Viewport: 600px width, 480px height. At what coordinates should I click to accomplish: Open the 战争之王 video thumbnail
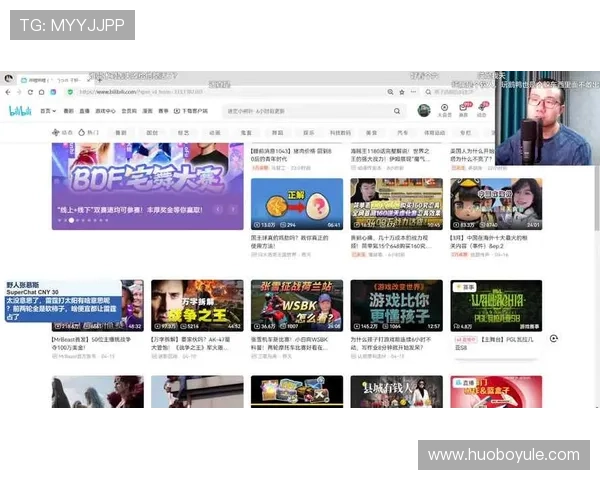tap(197, 305)
